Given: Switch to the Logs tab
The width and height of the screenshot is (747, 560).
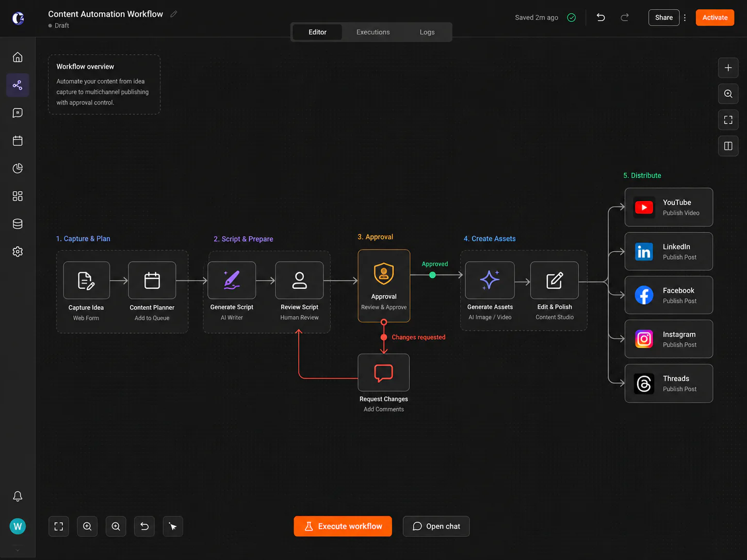Looking at the screenshot, I should [427, 32].
